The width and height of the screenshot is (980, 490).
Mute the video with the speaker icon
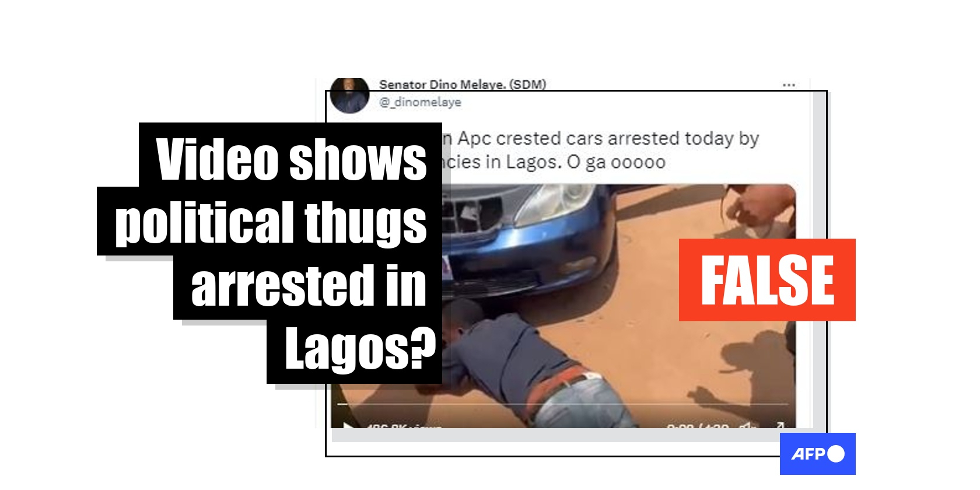748,426
